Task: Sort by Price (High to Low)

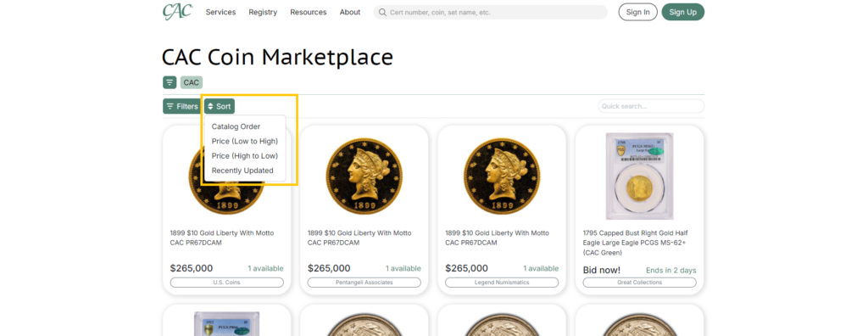Action: pos(244,156)
